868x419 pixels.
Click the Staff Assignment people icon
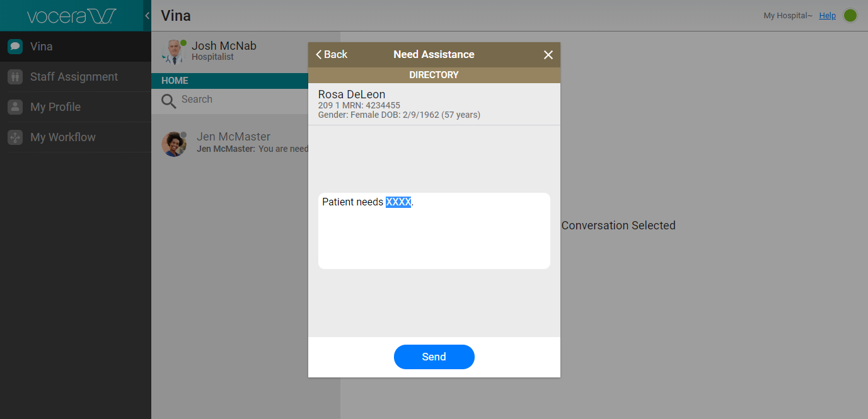coord(15,77)
